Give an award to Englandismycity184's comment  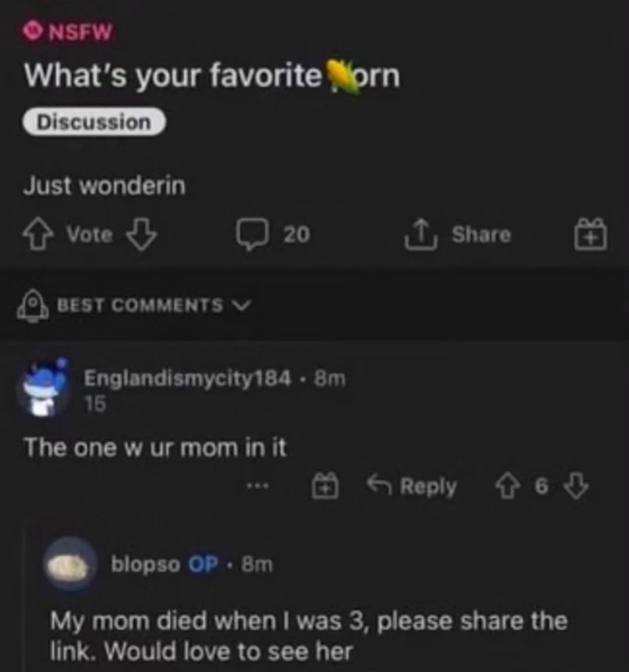[x=325, y=486]
